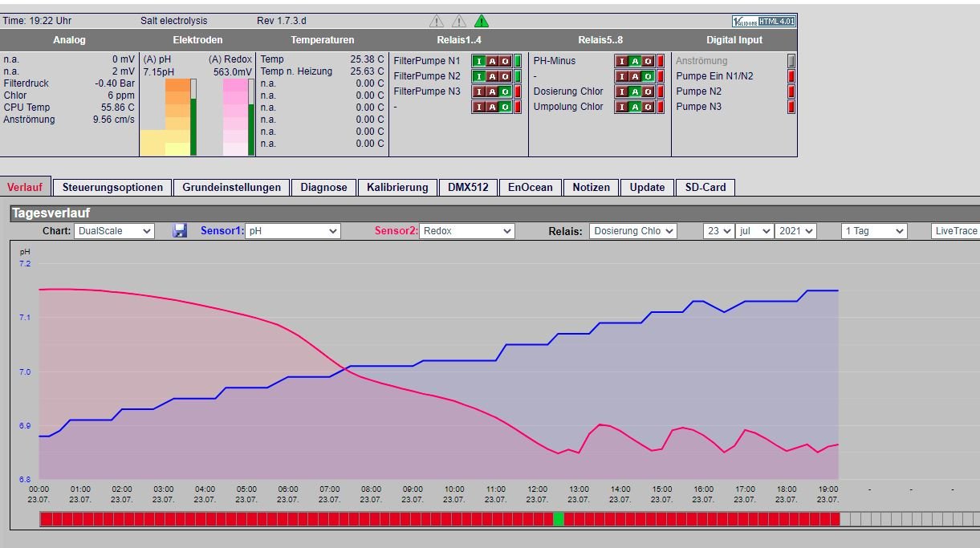Click the LiveTrace button
Image resolution: width=980 pixels, height=548 pixels.
(x=956, y=231)
